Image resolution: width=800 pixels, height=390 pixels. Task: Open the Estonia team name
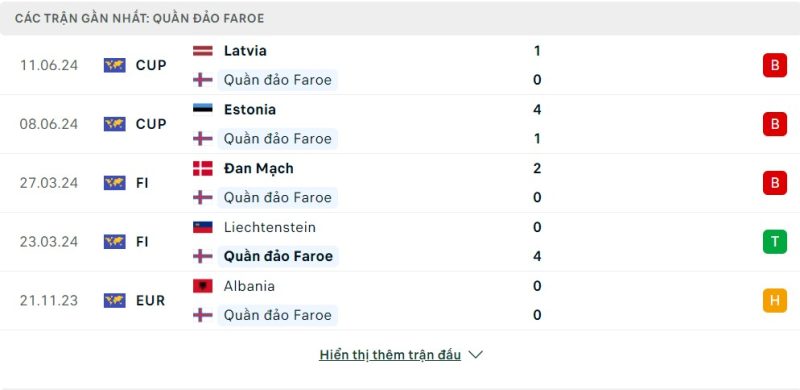(249, 110)
